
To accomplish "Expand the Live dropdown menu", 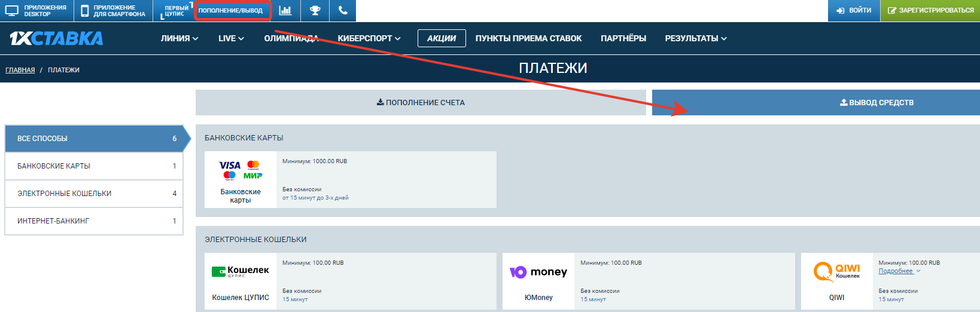I will coord(231,38).
